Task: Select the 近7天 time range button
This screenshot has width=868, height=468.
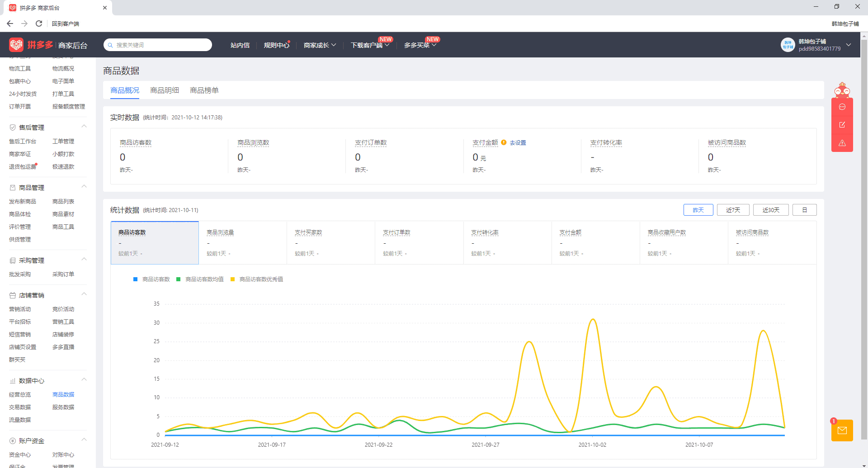Action: coord(733,210)
